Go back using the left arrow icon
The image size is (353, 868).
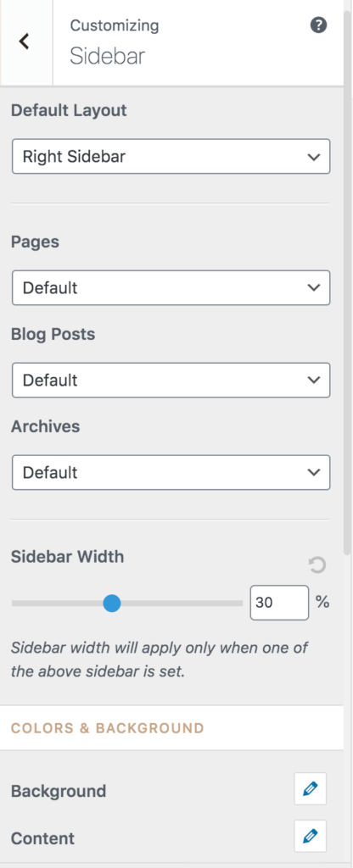(x=24, y=41)
